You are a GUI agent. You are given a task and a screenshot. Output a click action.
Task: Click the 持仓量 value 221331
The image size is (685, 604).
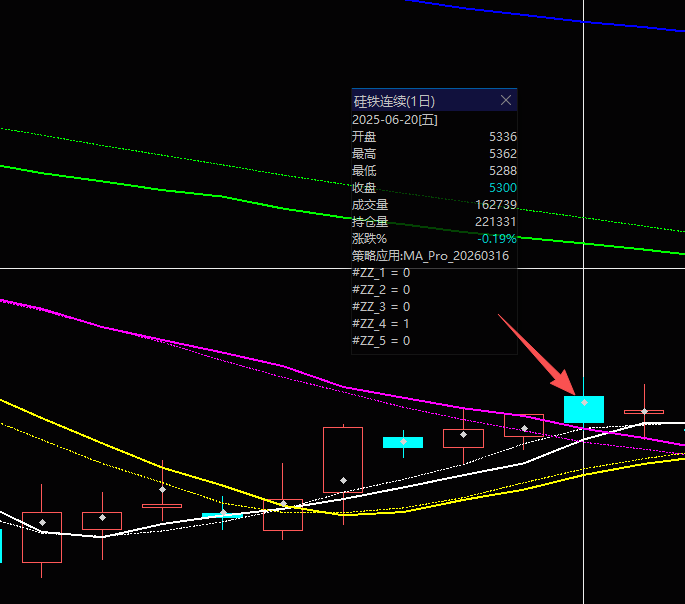tap(495, 222)
